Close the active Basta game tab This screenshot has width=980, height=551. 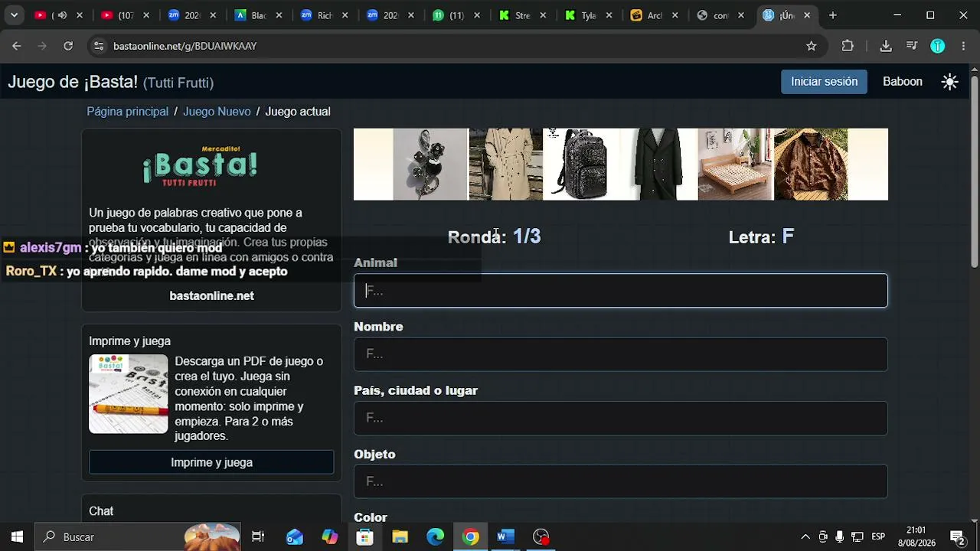807,15
